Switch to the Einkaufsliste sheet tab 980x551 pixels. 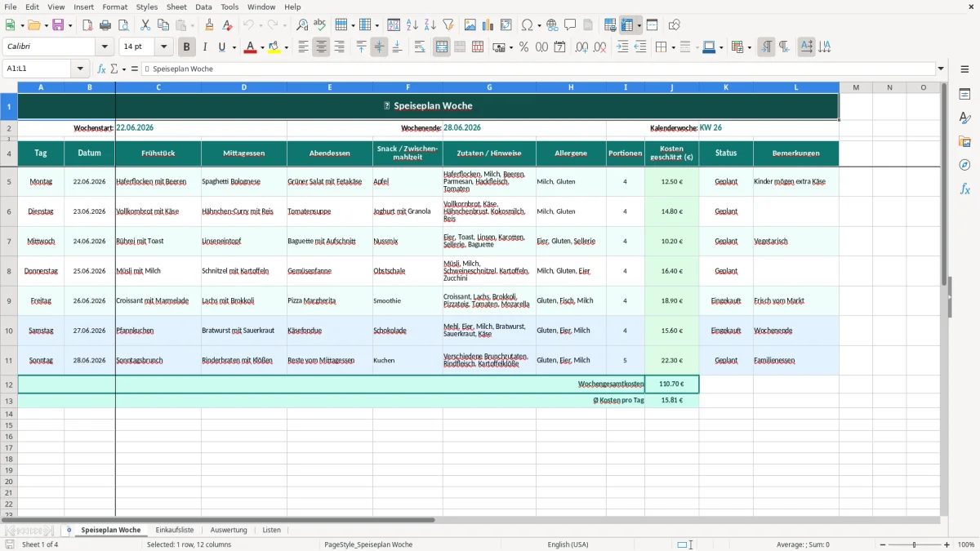[175, 530]
